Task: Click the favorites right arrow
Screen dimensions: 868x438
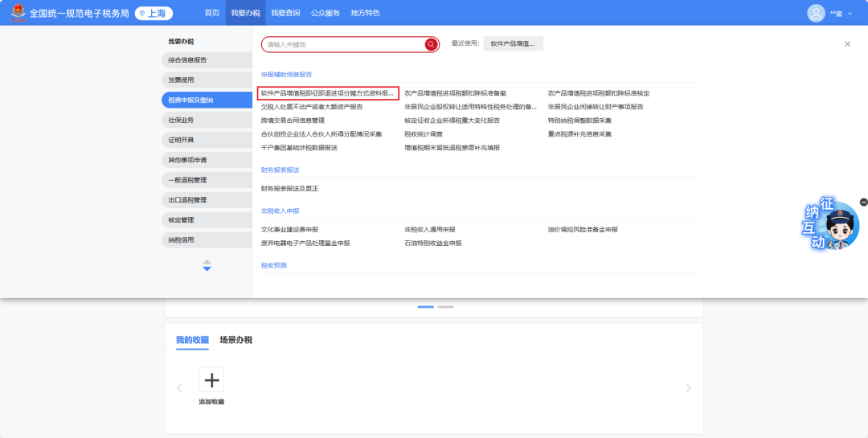Action: [689, 388]
